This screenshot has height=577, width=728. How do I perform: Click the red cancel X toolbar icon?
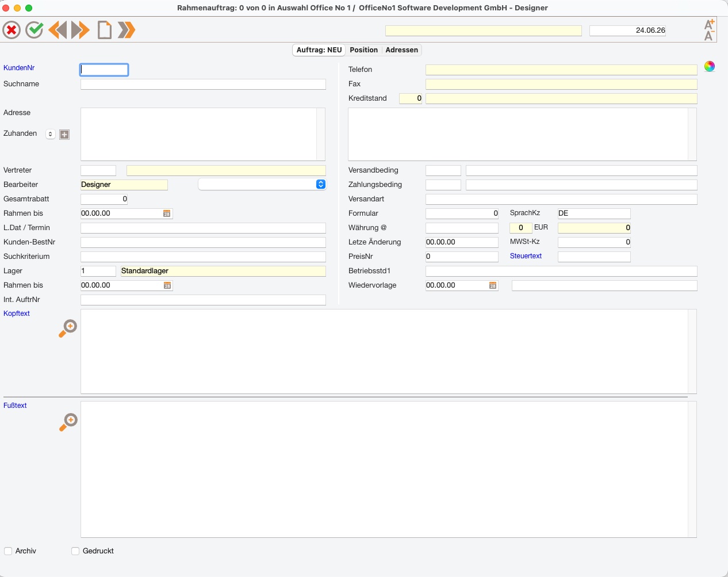(x=12, y=30)
